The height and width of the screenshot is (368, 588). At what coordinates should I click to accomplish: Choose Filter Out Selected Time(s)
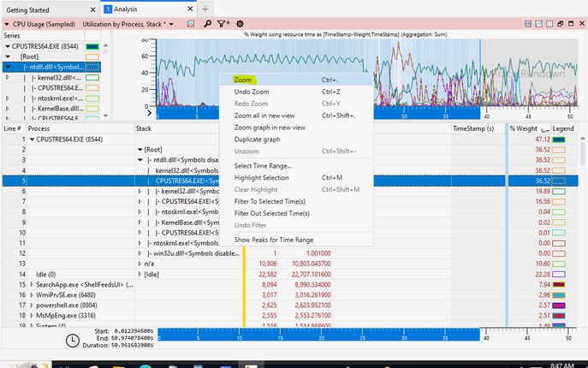(x=296, y=213)
